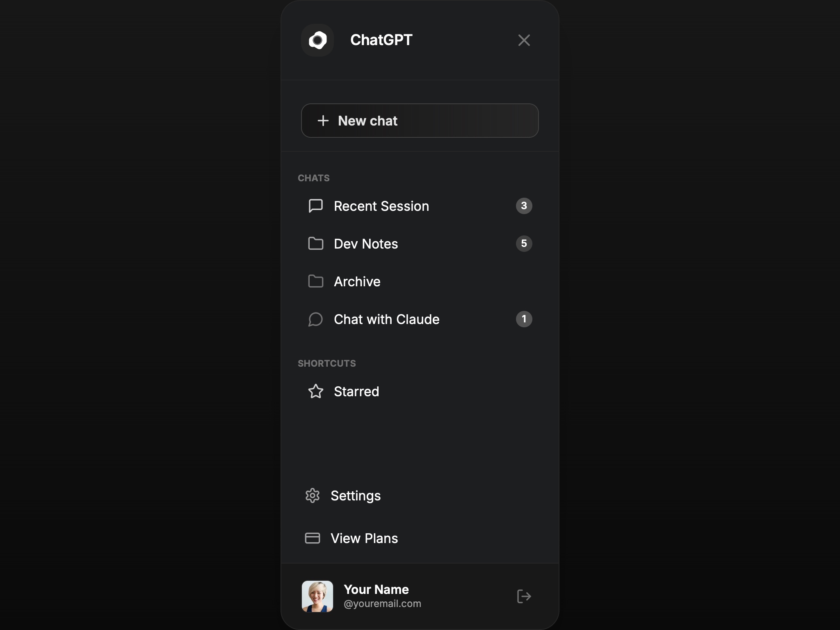Click the Starred star icon

coord(316,392)
